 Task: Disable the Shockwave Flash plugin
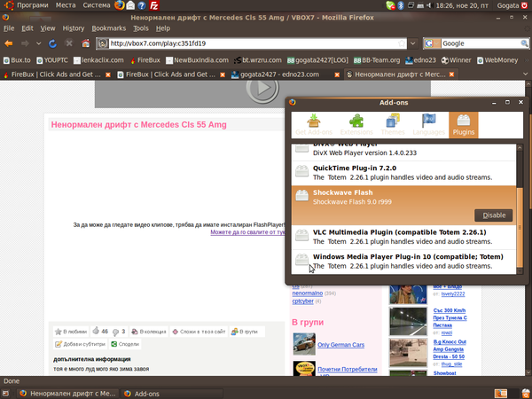click(x=494, y=215)
